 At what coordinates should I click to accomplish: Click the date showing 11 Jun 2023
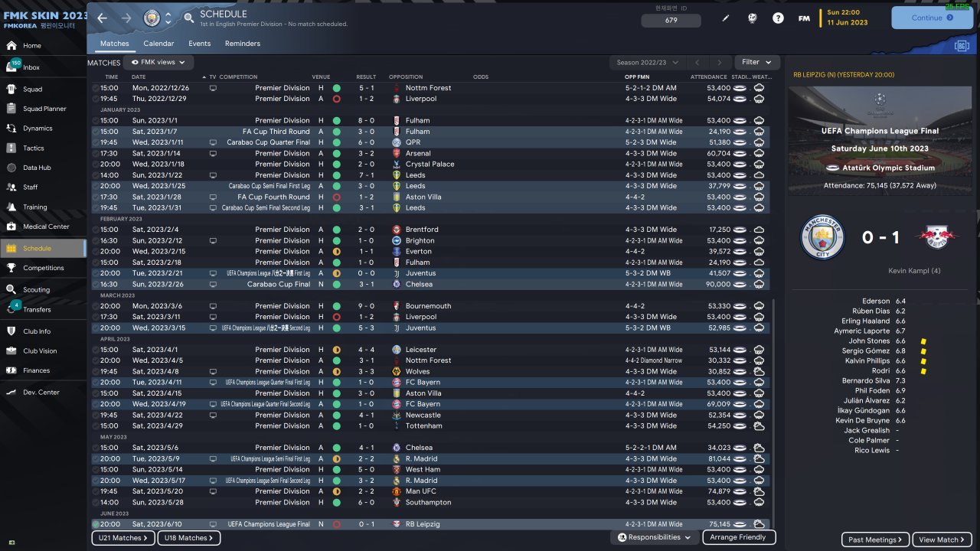(x=848, y=23)
